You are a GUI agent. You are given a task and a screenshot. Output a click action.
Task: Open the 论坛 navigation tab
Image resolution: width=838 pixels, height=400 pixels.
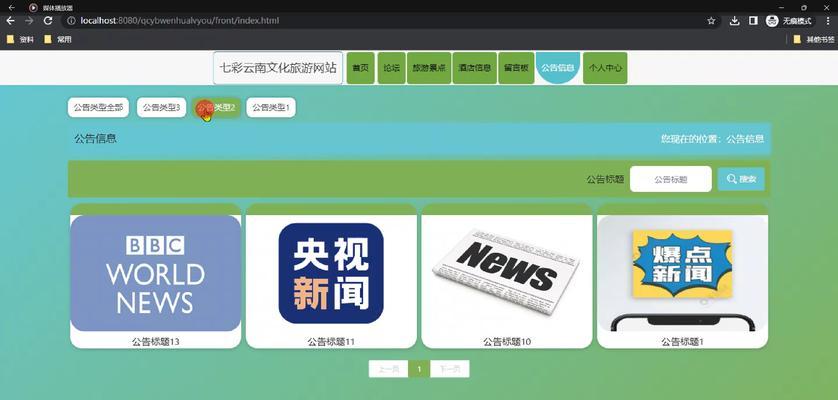pos(391,68)
